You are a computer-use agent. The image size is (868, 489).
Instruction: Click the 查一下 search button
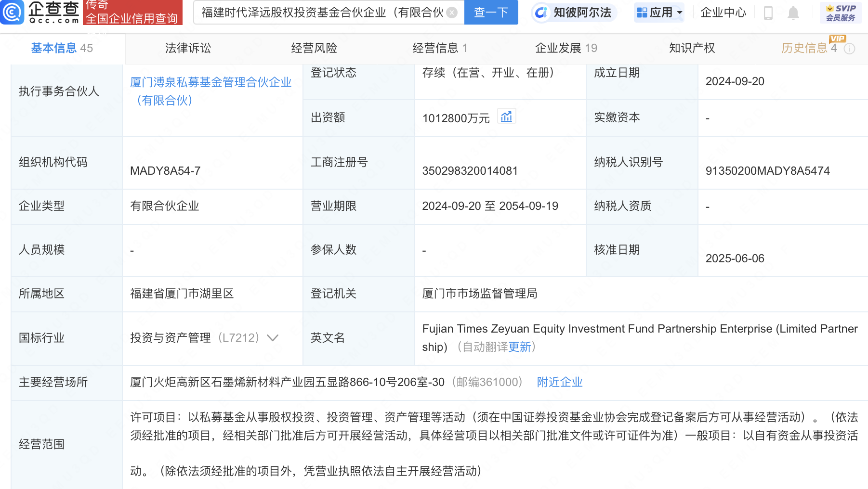pos(491,13)
